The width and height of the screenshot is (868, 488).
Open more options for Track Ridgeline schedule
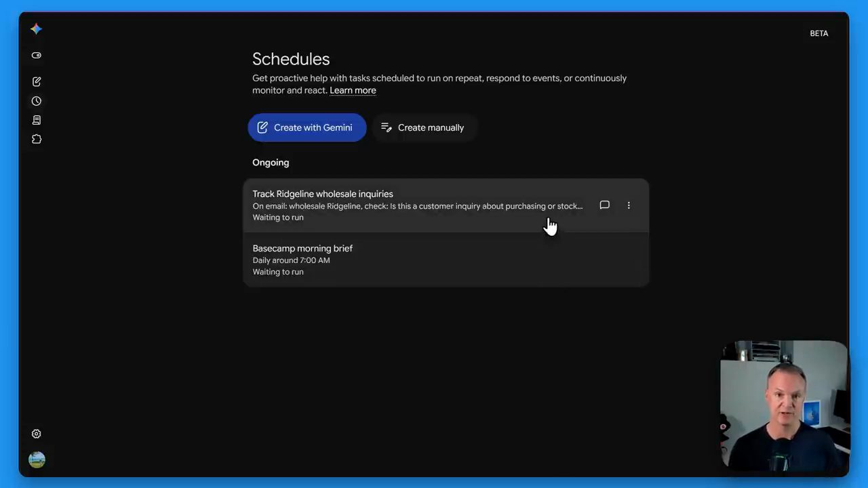pos(629,205)
